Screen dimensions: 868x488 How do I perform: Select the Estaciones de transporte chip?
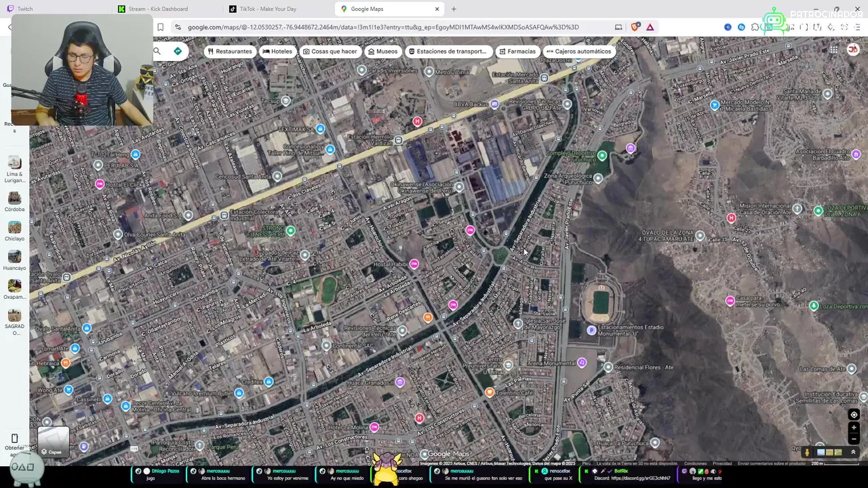(x=448, y=52)
